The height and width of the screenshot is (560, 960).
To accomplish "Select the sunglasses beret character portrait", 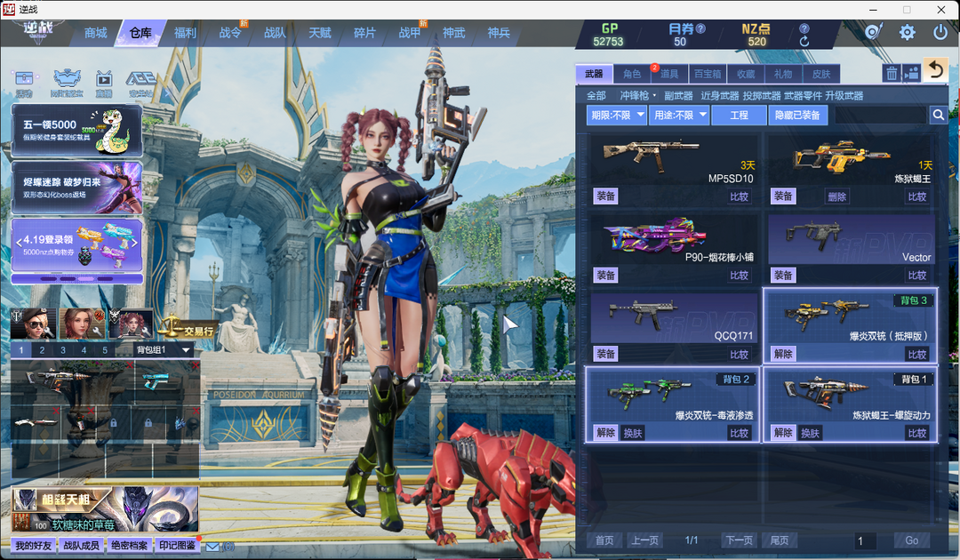I will click(x=34, y=324).
